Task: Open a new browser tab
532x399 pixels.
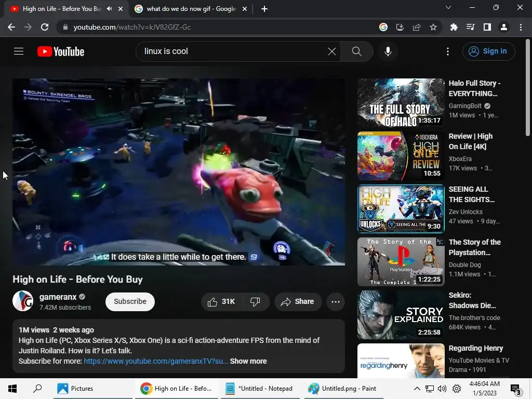Action: 264,9
